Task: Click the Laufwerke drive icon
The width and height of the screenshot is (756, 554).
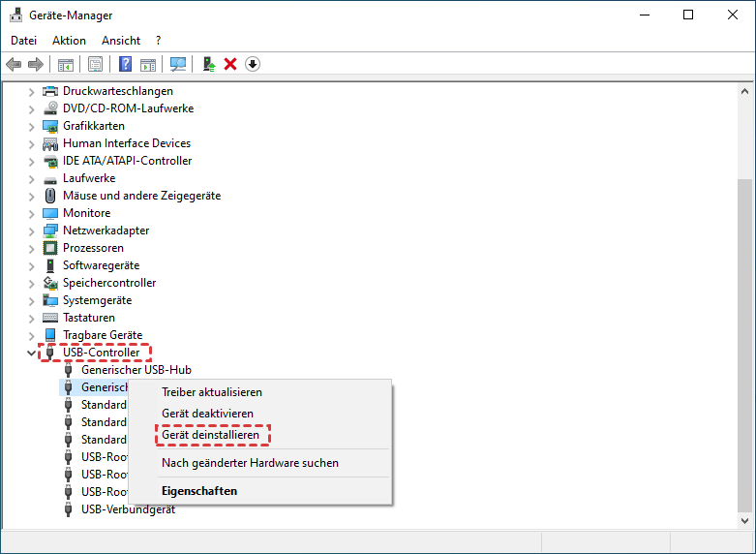Action: pyautogui.click(x=50, y=179)
